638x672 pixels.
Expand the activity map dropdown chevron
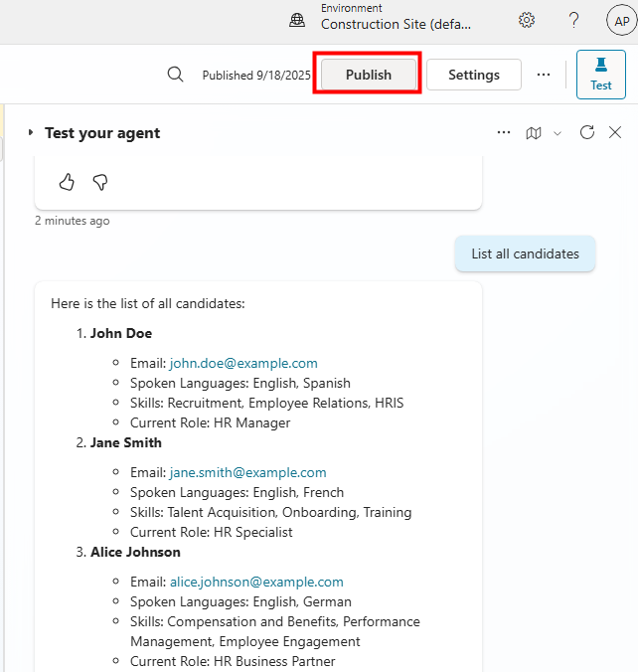click(x=558, y=133)
